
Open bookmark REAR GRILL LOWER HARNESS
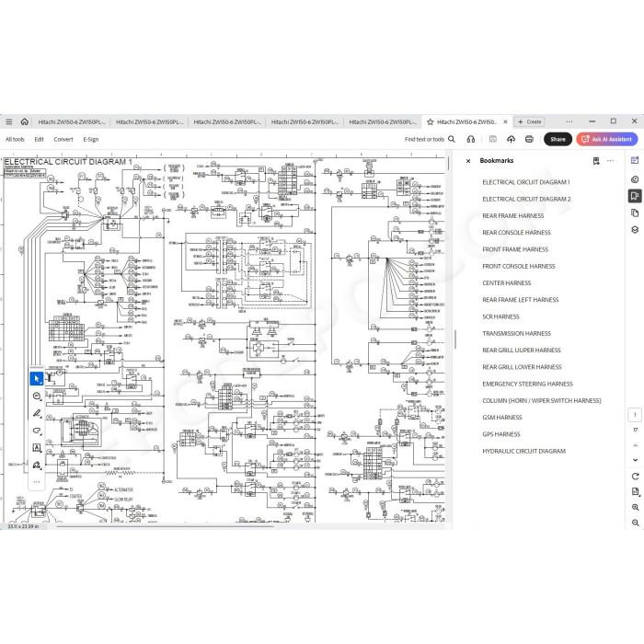[x=522, y=367]
